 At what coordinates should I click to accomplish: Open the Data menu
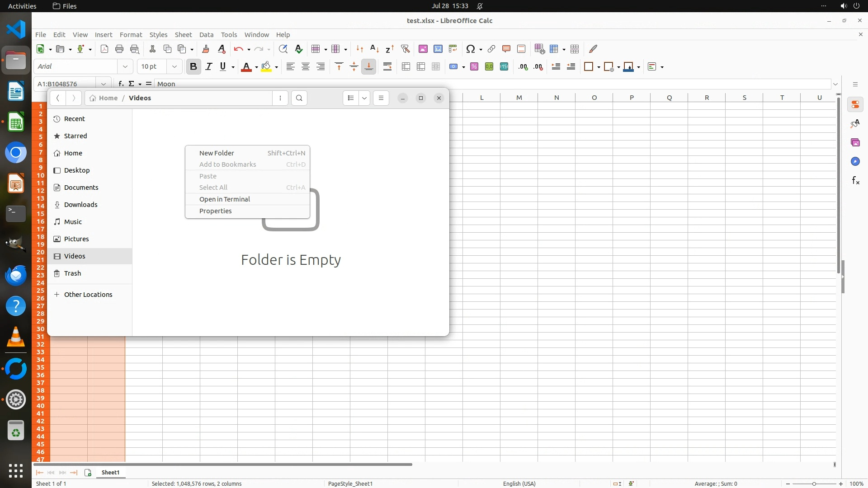tap(206, 35)
